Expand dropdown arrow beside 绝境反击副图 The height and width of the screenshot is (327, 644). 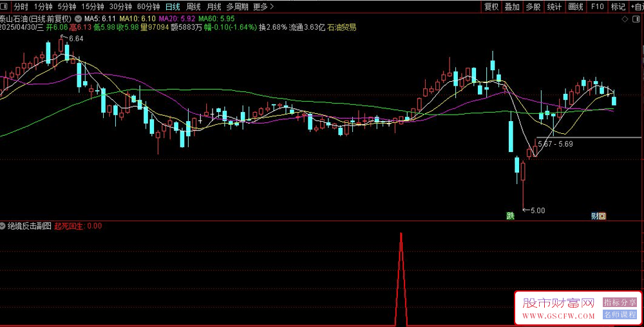pyautogui.click(x=3, y=226)
